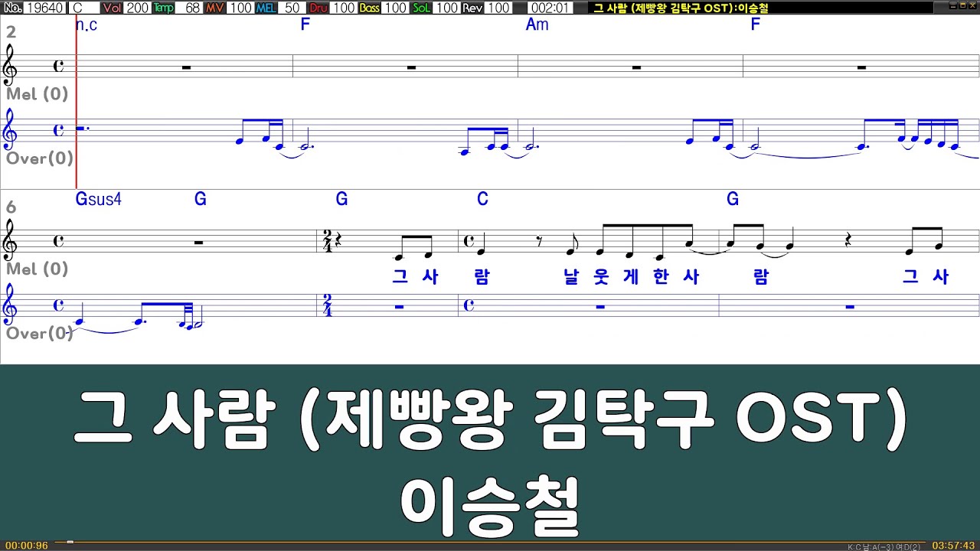Click the yellow song title in top bar
The width and height of the screenshot is (980, 551).
click(x=681, y=8)
